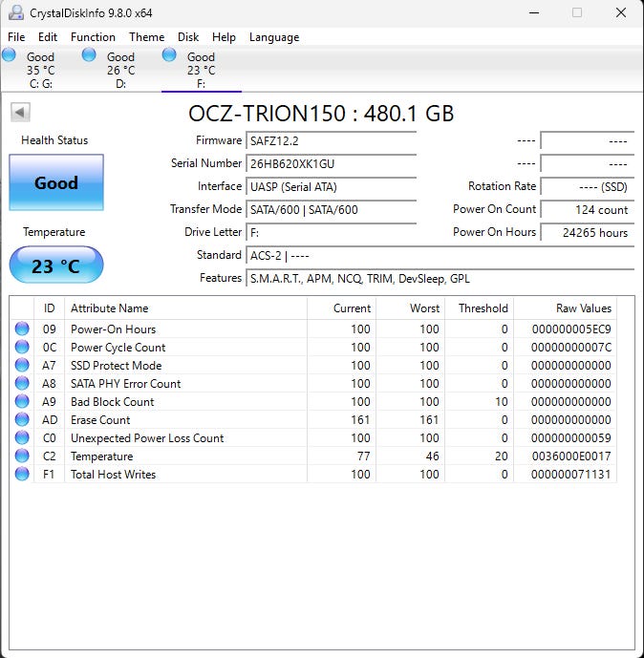This screenshot has width=644, height=658.
Task: Open the File menu
Action: (x=16, y=37)
